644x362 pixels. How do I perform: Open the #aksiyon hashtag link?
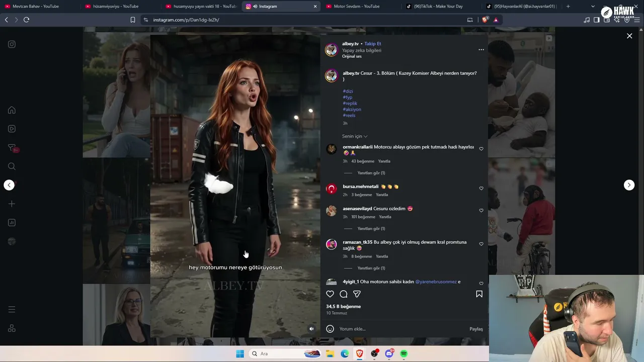pyautogui.click(x=352, y=110)
